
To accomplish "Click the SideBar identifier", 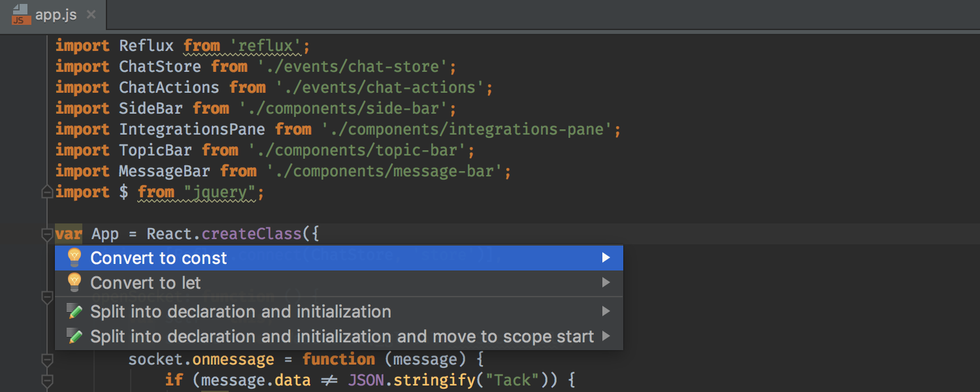I will [151, 108].
